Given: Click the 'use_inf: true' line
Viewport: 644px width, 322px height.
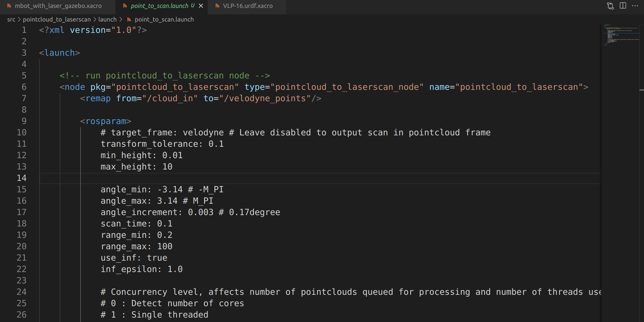Looking at the screenshot, I should [134, 258].
